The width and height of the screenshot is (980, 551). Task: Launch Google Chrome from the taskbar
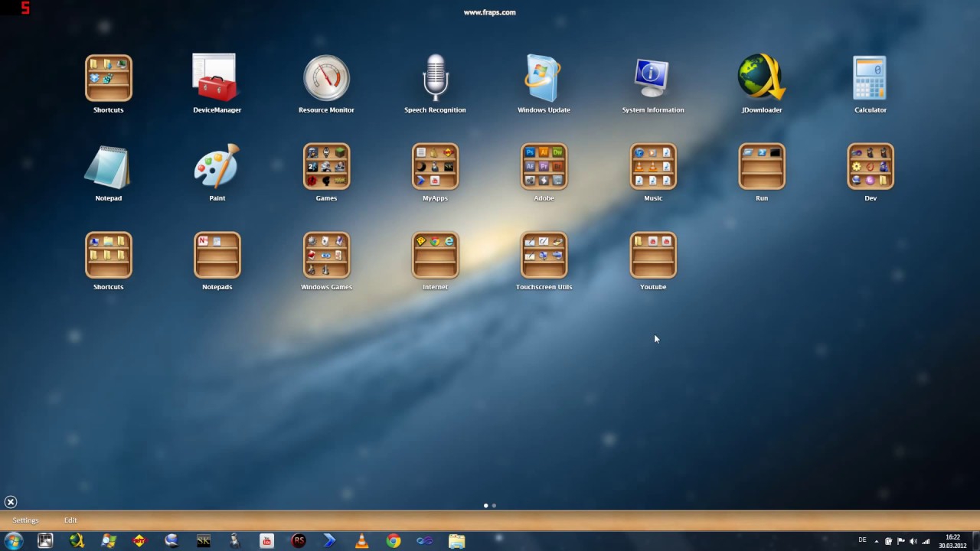pos(394,541)
